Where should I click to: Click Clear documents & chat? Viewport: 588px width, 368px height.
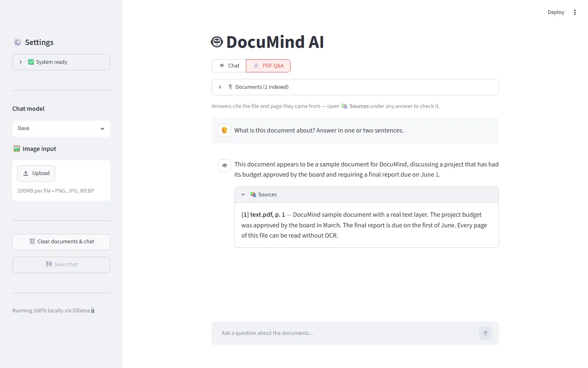tap(61, 242)
